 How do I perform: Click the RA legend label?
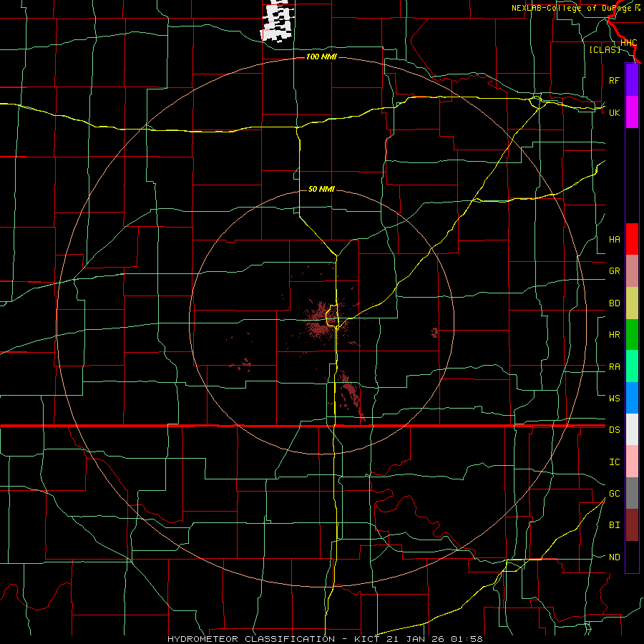(x=614, y=366)
